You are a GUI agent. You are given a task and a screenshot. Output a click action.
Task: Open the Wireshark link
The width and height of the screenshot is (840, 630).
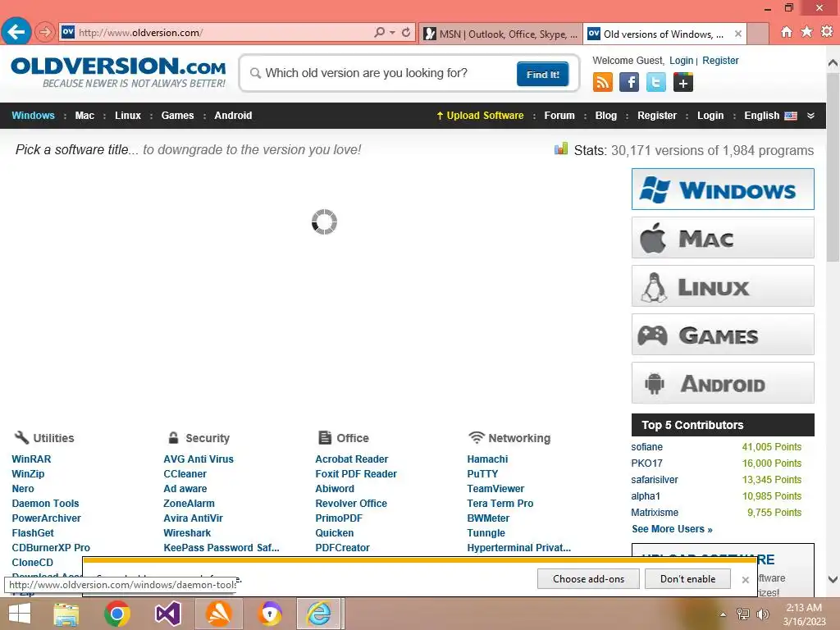(187, 533)
